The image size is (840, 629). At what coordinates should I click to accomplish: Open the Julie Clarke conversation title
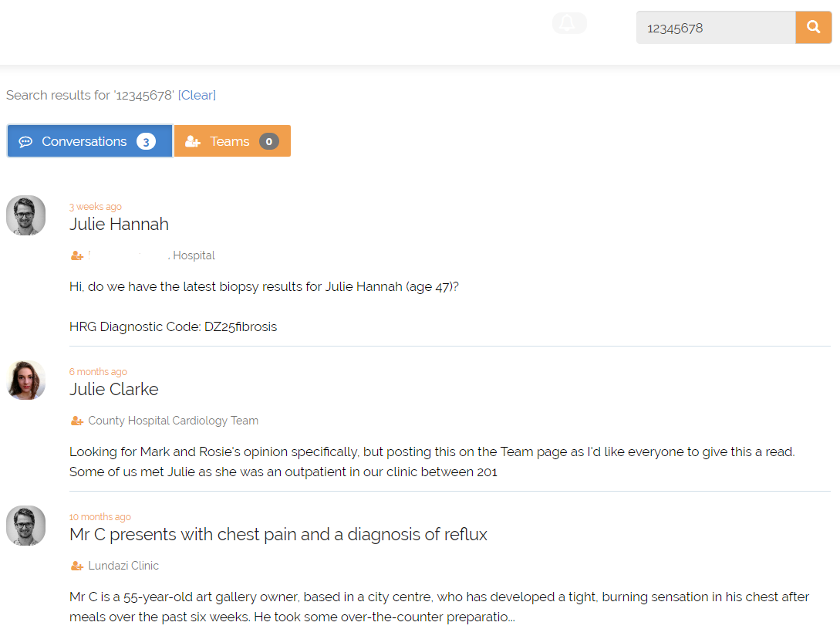click(113, 389)
